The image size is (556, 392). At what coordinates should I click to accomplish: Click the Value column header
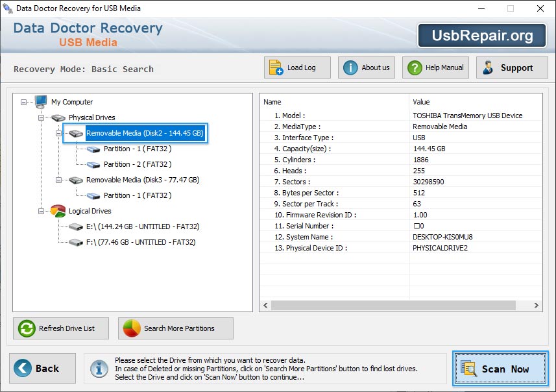476,102
